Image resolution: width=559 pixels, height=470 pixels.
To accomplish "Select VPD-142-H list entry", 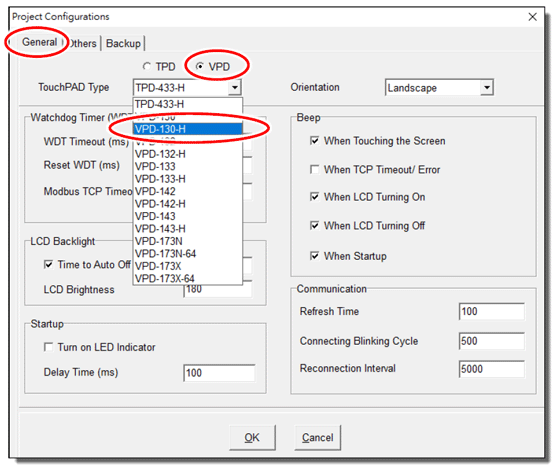I will point(188,204).
